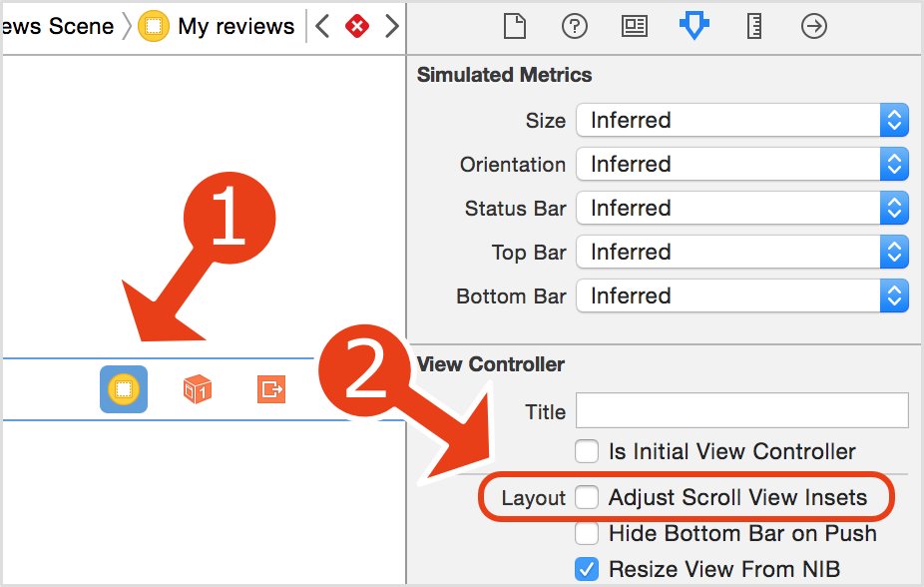Select the Exit icon in scene dock

[271, 389]
